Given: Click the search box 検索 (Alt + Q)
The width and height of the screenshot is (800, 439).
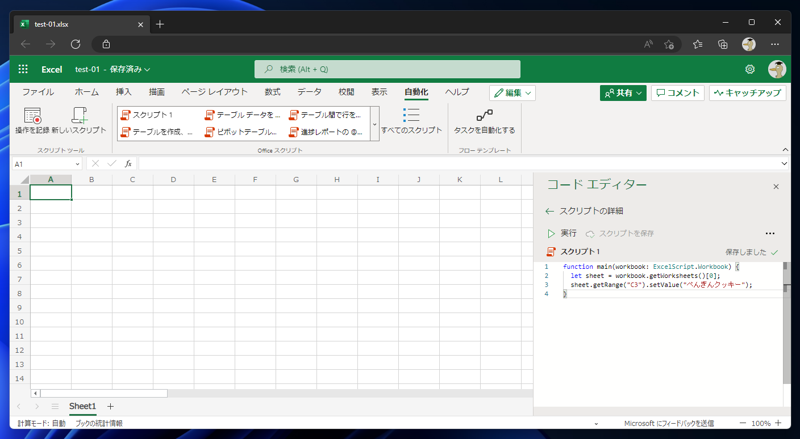Looking at the screenshot, I should [387, 69].
